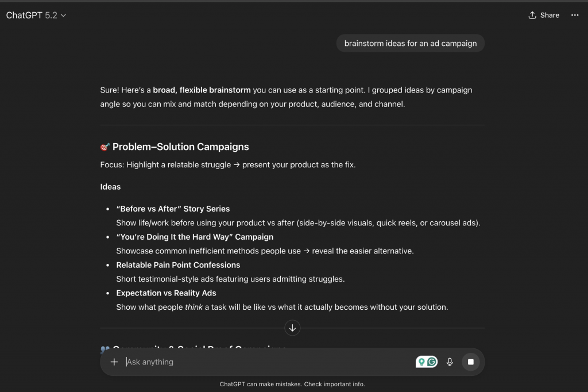
Task: Click the ChatGPT wordmark in the top bar
Action: [x=24, y=16]
